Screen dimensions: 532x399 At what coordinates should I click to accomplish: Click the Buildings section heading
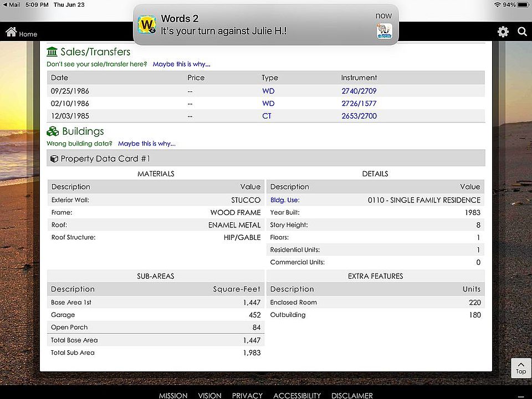(x=83, y=131)
